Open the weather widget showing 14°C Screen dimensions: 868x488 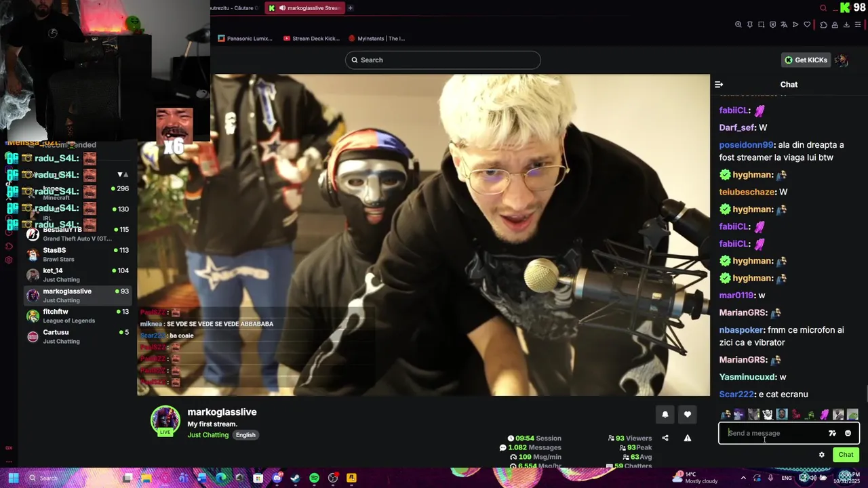click(x=696, y=477)
